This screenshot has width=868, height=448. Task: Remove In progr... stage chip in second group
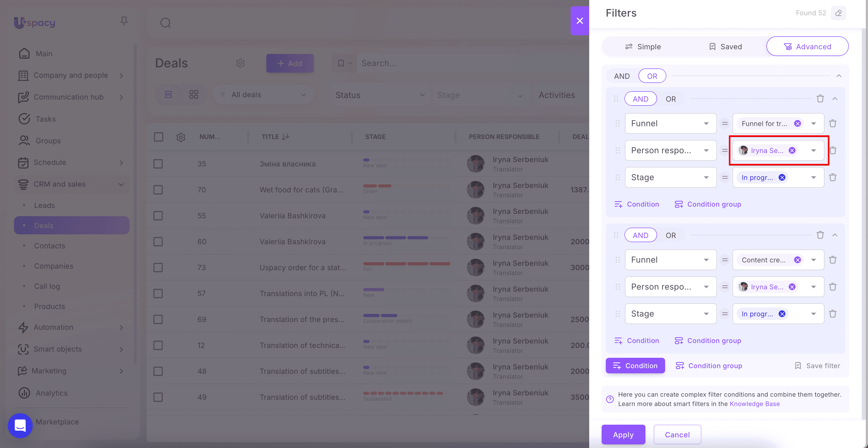(x=782, y=314)
